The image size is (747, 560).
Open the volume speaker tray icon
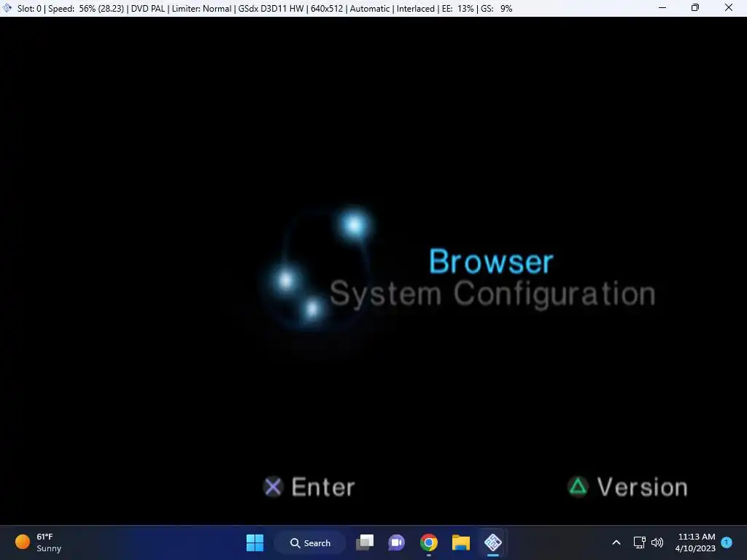pyautogui.click(x=657, y=542)
